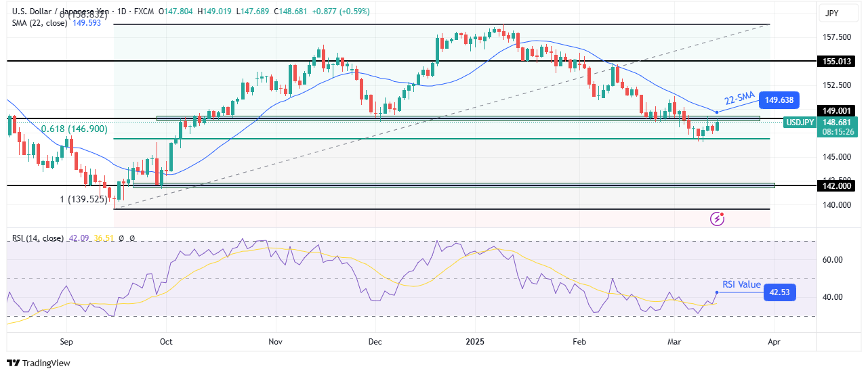
Task: Select the RSI Value 42.53 callout
Action: click(779, 292)
